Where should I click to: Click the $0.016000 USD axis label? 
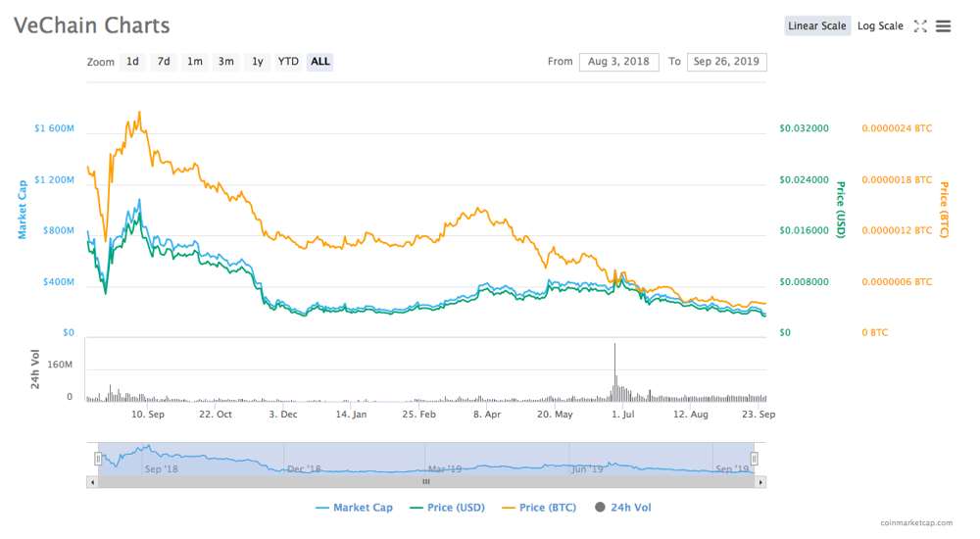coord(804,230)
